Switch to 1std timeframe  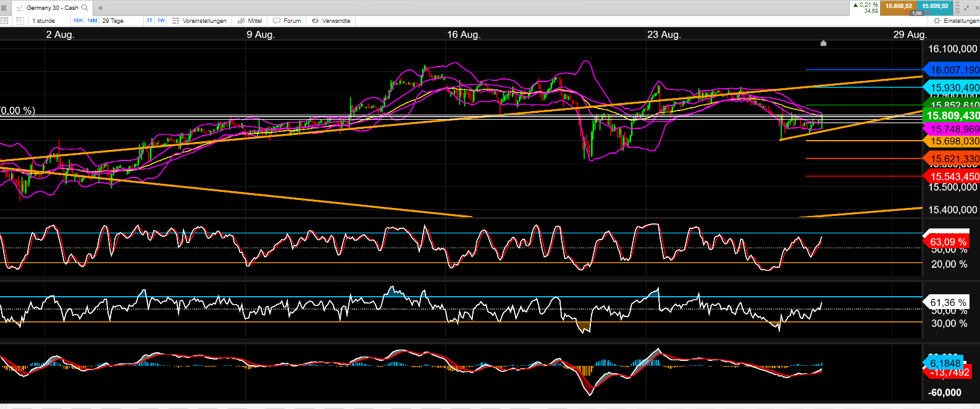[92, 20]
